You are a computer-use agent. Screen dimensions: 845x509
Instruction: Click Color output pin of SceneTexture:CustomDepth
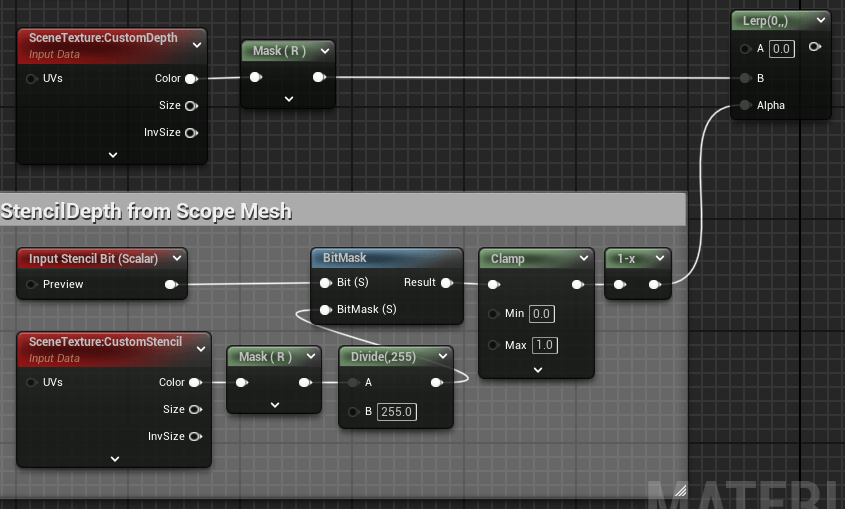pos(191,78)
